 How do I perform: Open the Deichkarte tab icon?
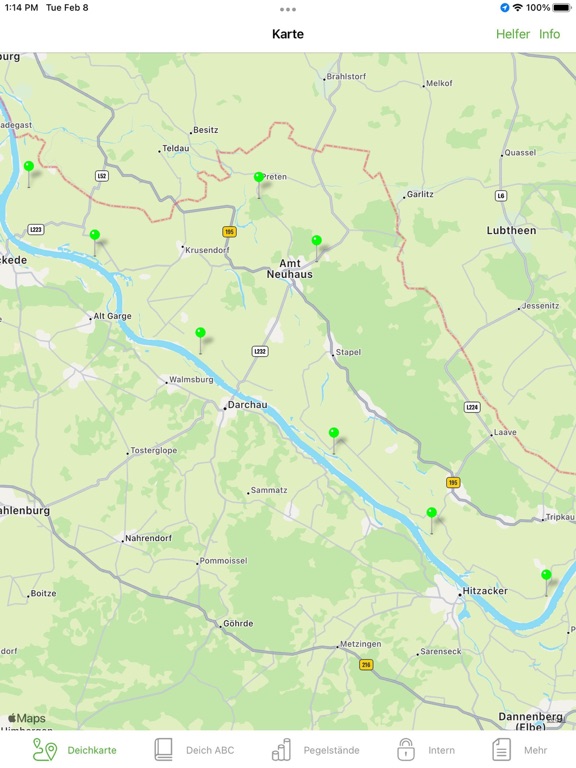pos(45,749)
